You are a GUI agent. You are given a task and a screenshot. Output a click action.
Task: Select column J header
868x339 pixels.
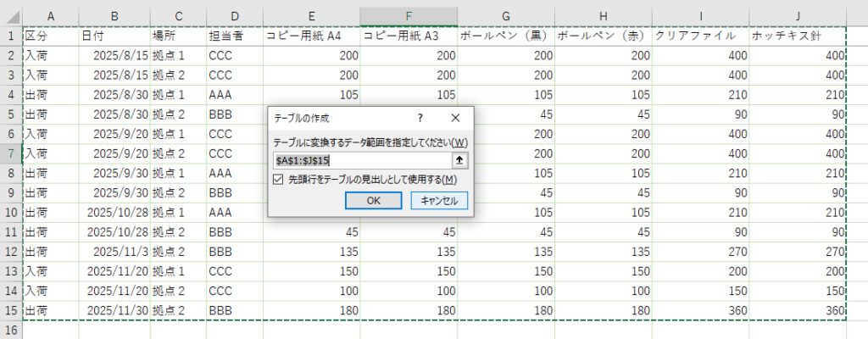pos(798,17)
